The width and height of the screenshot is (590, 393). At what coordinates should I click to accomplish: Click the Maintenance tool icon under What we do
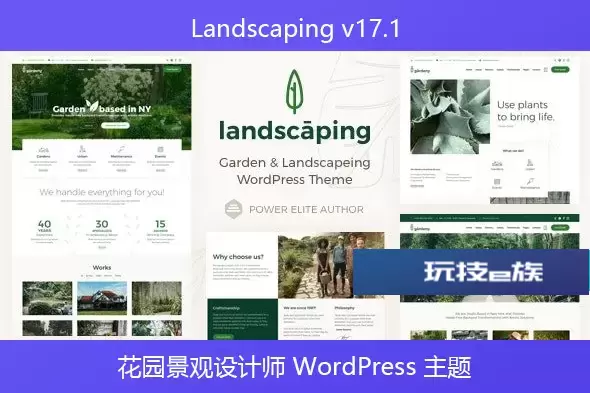click(530, 181)
